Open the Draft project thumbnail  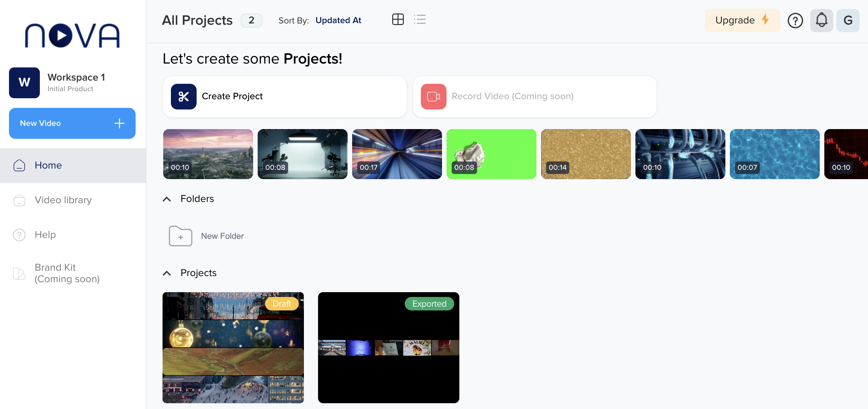(233, 347)
